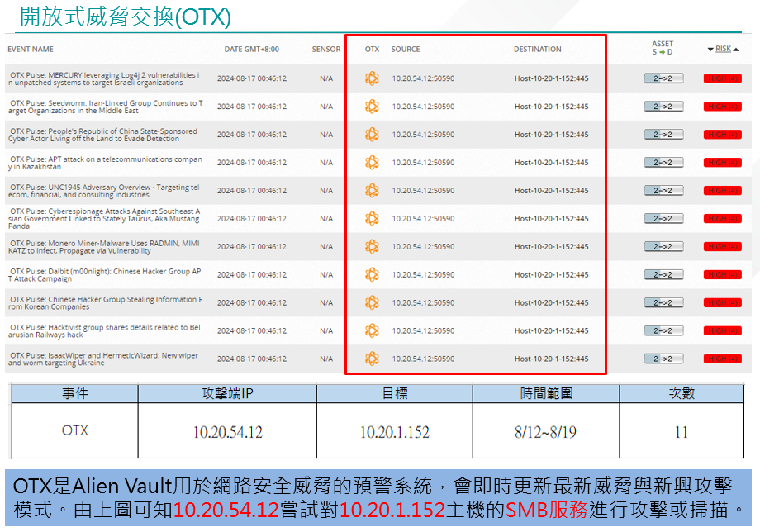Click the HIGH (4) badge on the Mustang Panda row
Viewport: 760px width, 532px height.
(723, 219)
